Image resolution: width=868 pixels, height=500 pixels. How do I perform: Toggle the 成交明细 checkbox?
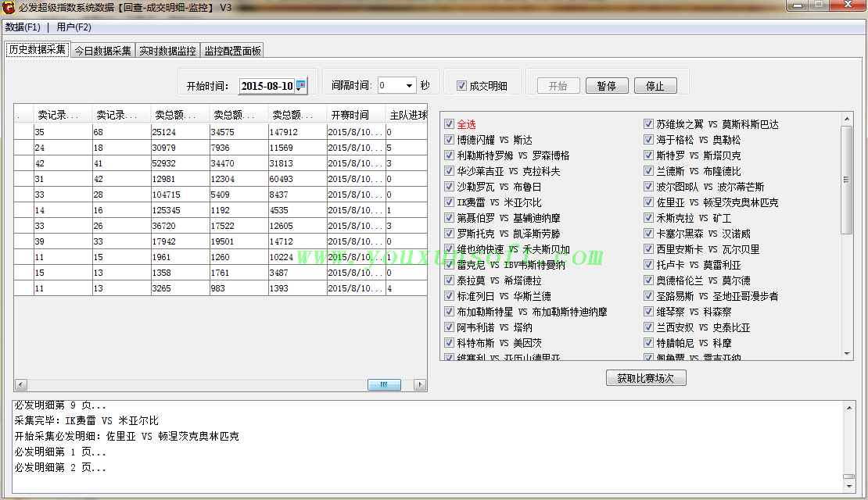[461, 86]
